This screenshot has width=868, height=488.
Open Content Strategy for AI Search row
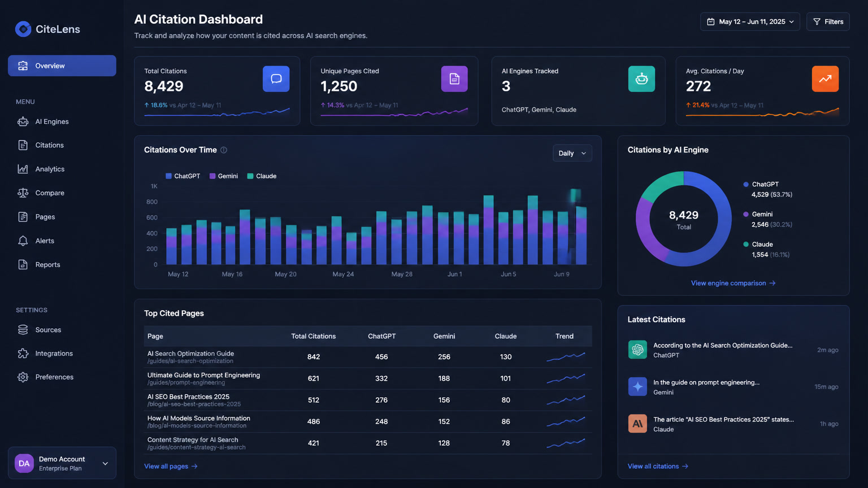tap(368, 443)
